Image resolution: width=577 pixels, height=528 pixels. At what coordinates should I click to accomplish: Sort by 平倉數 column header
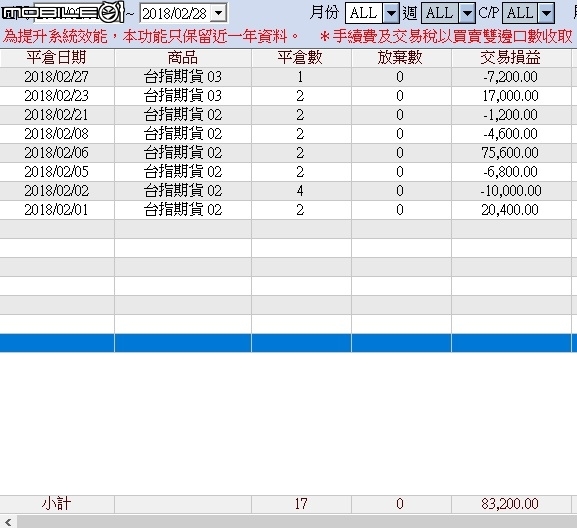(x=301, y=58)
